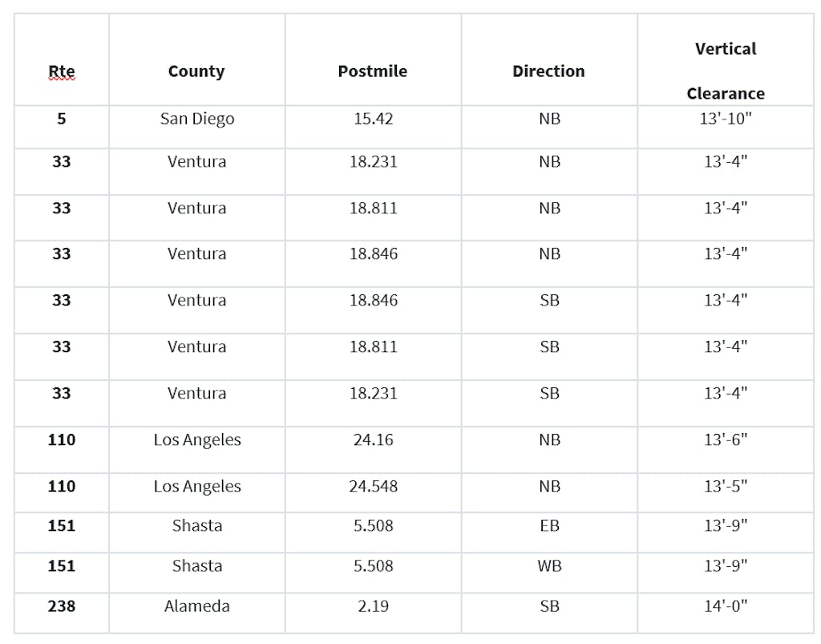Image resolution: width=821 pixels, height=644 pixels.
Task: Select the 13'-10" vertical clearance cell
Action: [726, 119]
